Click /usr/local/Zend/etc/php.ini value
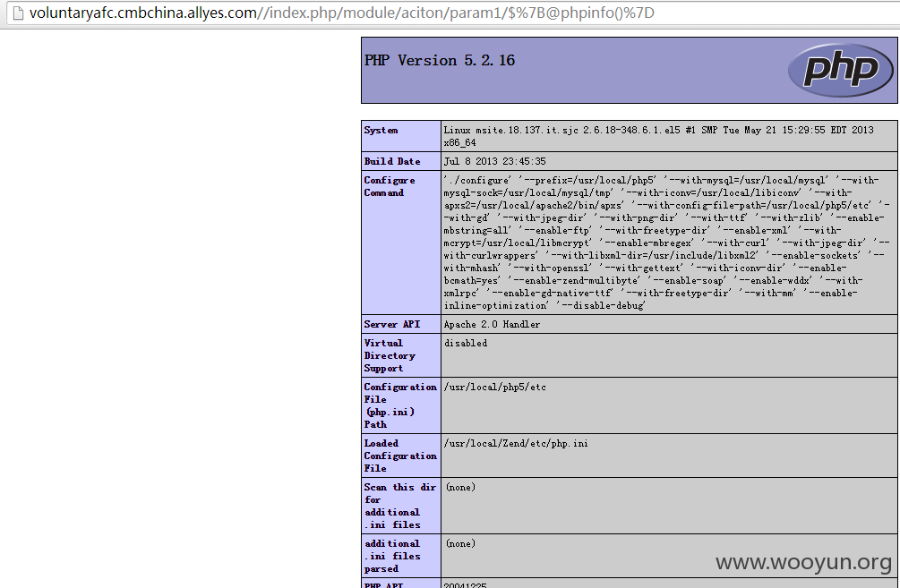Screen dimensions: 900x588 [516, 443]
